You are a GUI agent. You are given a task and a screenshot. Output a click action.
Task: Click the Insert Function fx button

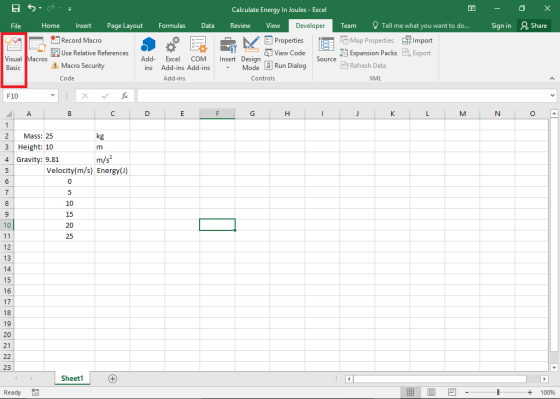pos(125,96)
